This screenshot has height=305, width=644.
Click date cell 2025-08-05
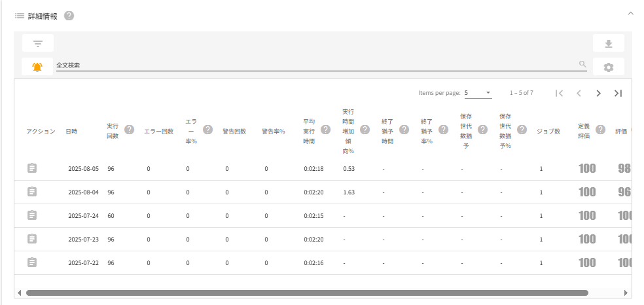[x=83, y=168]
